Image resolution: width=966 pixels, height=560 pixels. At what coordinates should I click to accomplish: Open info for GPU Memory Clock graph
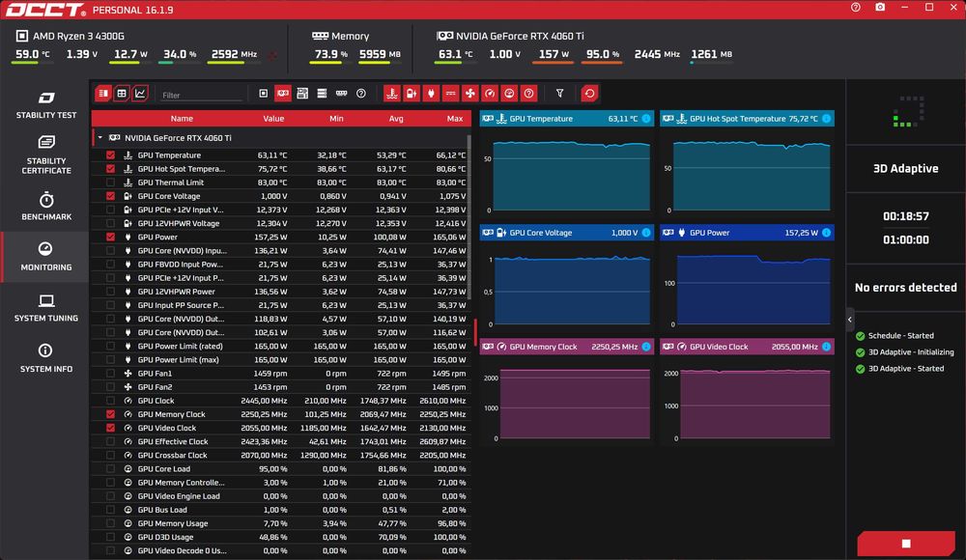[646, 347]
